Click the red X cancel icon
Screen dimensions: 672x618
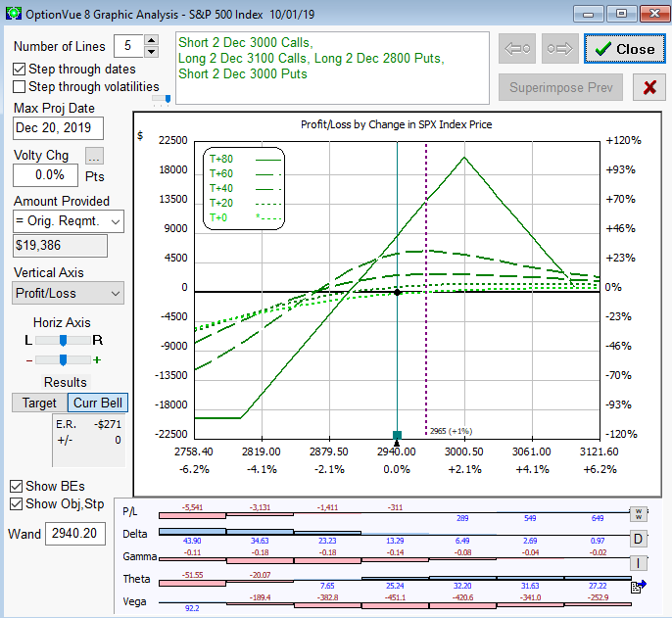pyautogui.click(x=648, y=87)
